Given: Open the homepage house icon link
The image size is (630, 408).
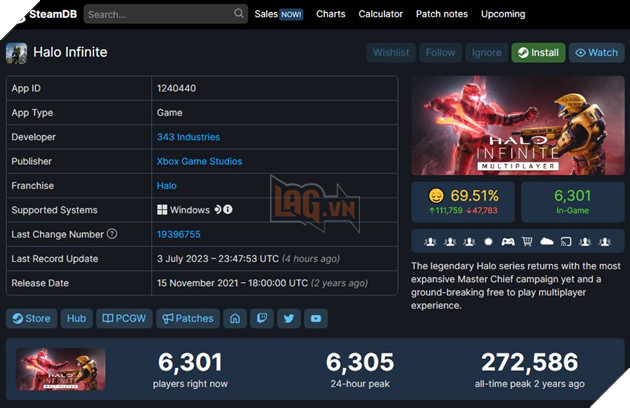Looking at the screenshot, I should [235, 318].
